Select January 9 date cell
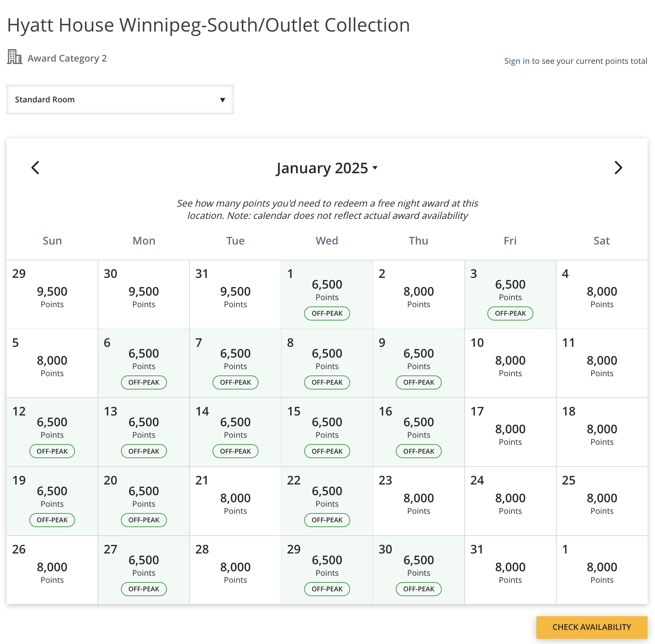The height and width of the screenshot is (644, 655). (419, 364)
